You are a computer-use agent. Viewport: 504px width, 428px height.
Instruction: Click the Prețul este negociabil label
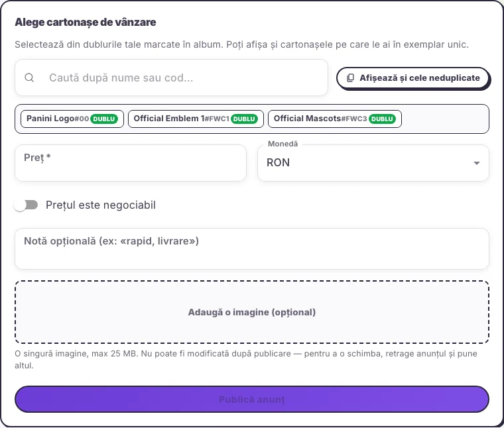(101, 205)
